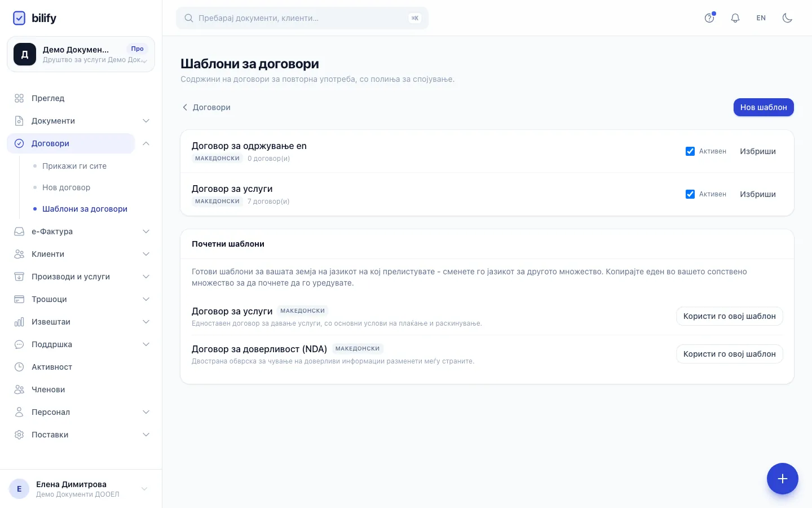This screenshot has width=812, height=508.
Task: Open the help question mark icon
Action: pyautogui.click(x=709, y=18)
